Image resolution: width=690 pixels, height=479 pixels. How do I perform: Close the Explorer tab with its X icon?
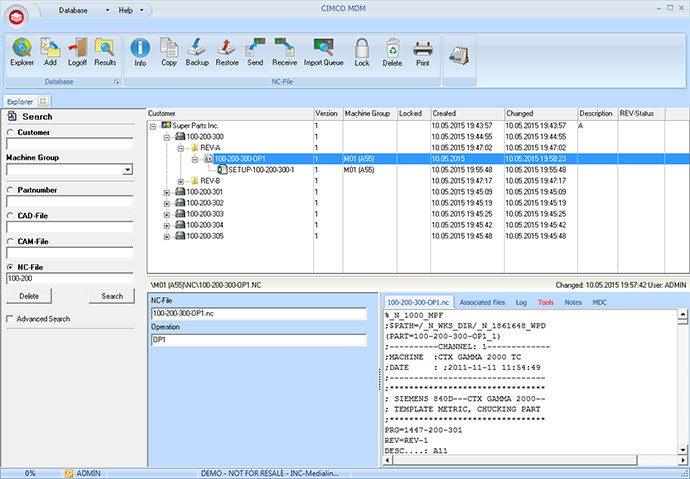pos(43,101)
